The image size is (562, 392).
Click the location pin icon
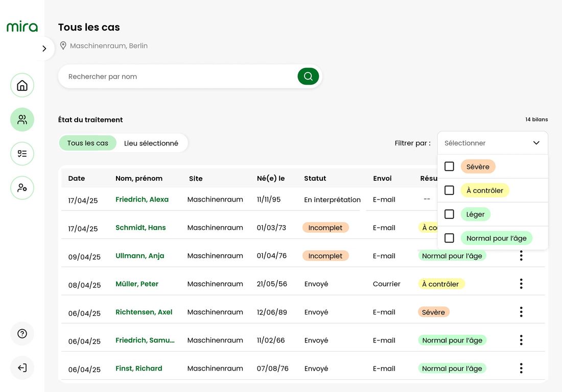63,45
